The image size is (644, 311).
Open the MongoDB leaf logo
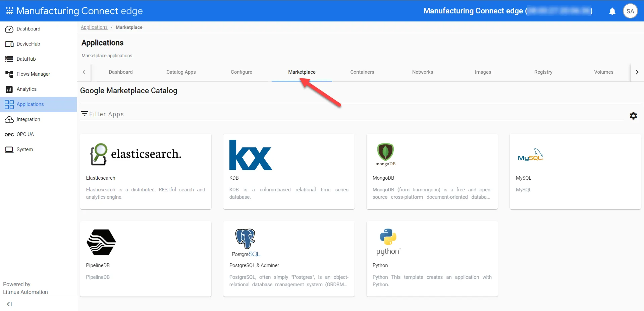pyautogui.click(x=385, y=154)
